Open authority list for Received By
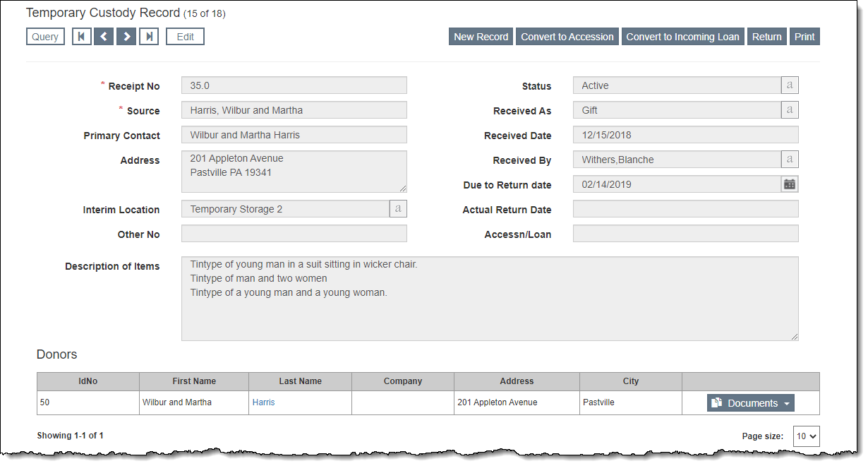The width and height of the screenshot is (868, 466). pyautogui.click(x=790, y=160)
